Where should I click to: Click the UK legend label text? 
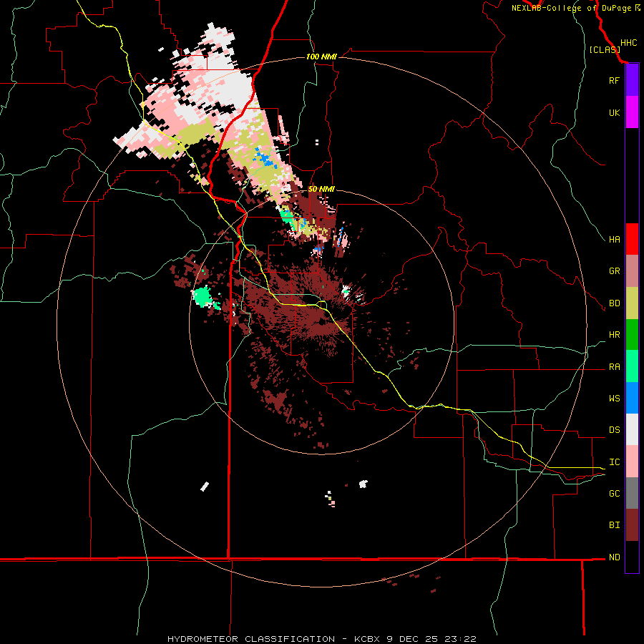click(x=614, y=112)
